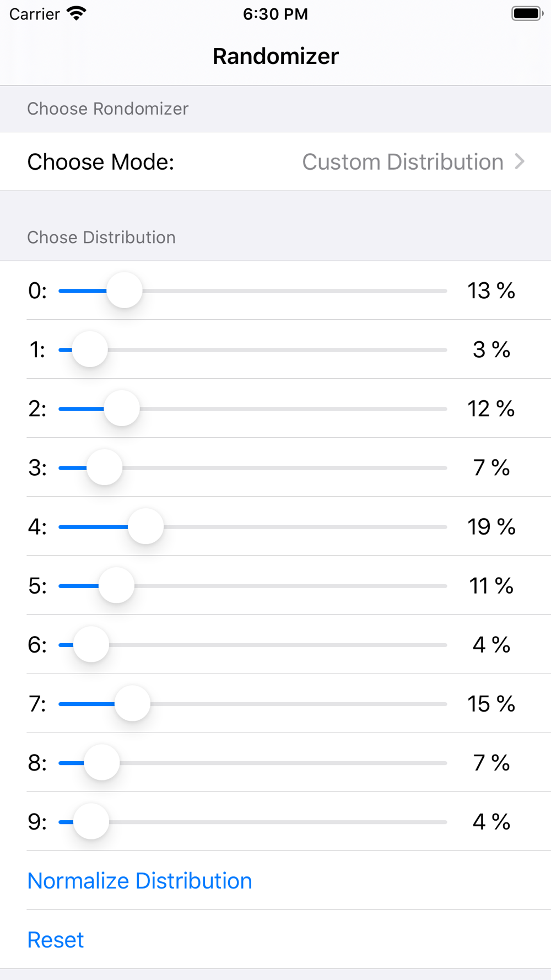Image resolution: width=551 pixels, height=980 pixels.
Task: Tap the battery indicator icon
Action: tap(527, 14)
